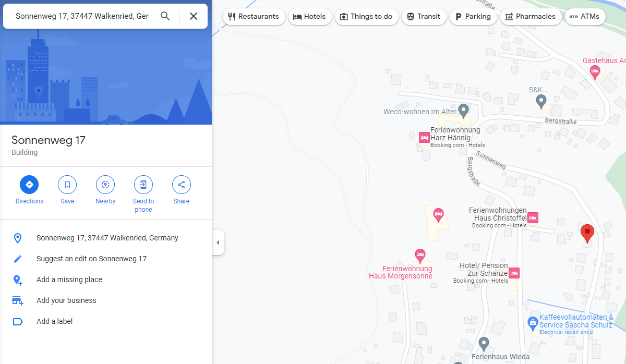Select Add your business option

tap(66, 300)
